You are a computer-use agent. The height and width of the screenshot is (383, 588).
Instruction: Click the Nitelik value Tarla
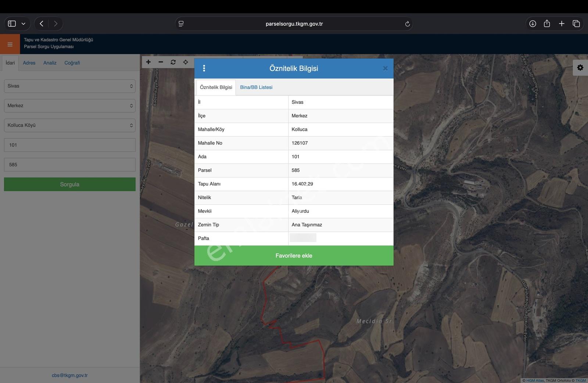pos(297,198)
